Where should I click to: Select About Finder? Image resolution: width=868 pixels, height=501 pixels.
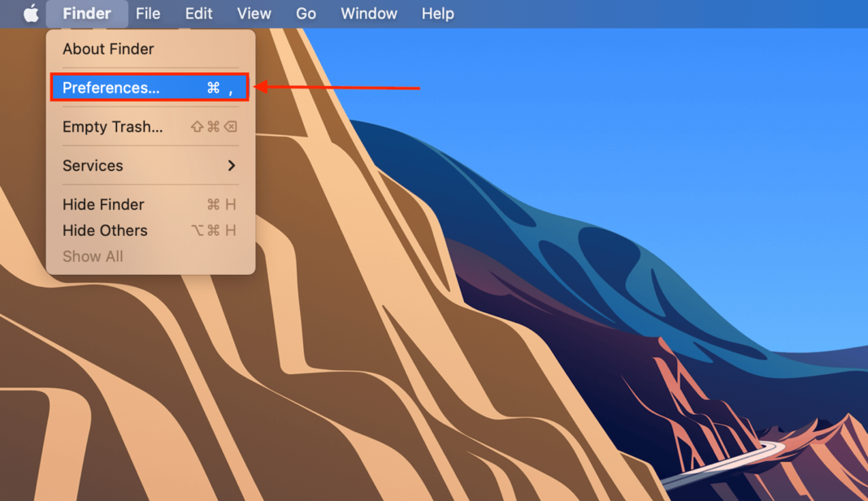[x=108, y=49]
